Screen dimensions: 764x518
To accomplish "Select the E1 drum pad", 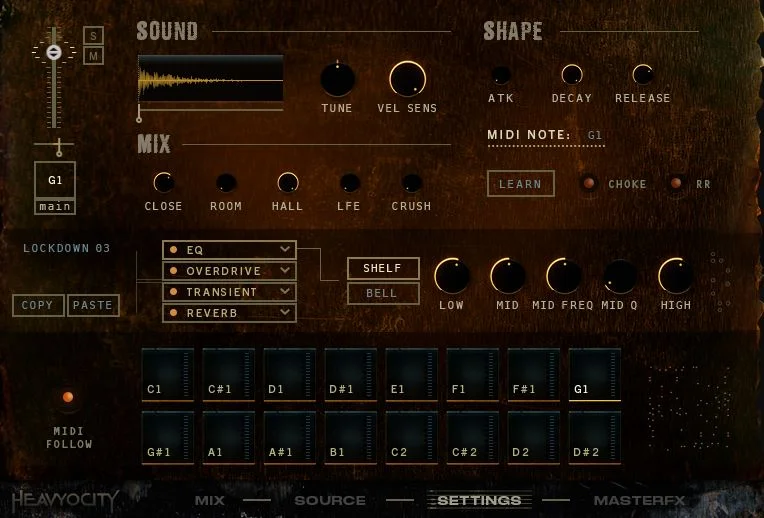I will click(411, 374).
